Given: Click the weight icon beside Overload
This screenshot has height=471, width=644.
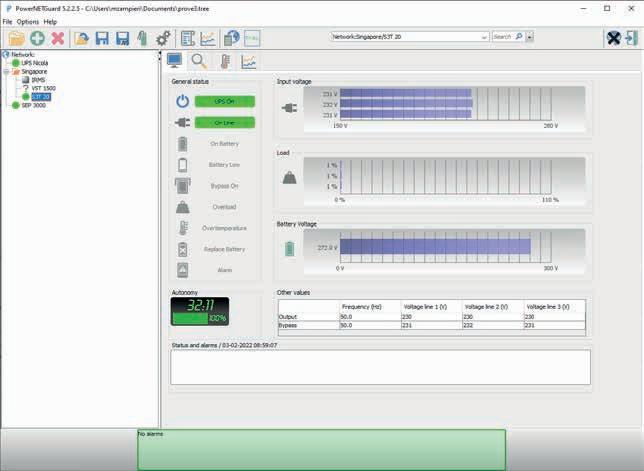Looking at the screenshot, I should [x=183, y=207].
